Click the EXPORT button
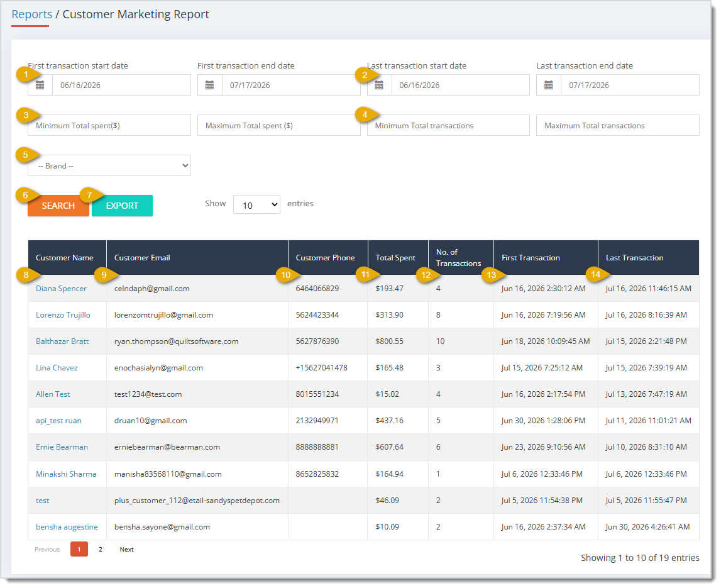 click(x=123, y=206)
